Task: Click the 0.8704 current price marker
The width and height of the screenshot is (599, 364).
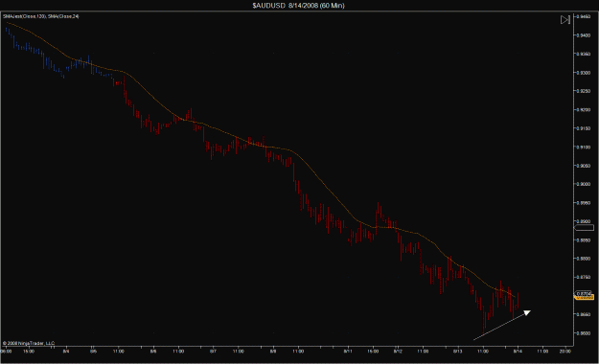Action: [x=584, y=293]
